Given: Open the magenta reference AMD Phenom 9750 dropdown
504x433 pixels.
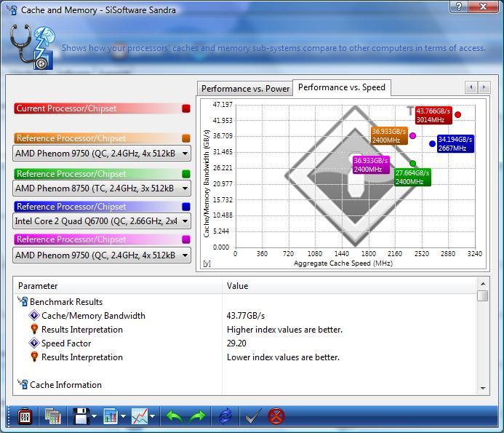Looking at the screenshot, I should [x=102, y=255].
